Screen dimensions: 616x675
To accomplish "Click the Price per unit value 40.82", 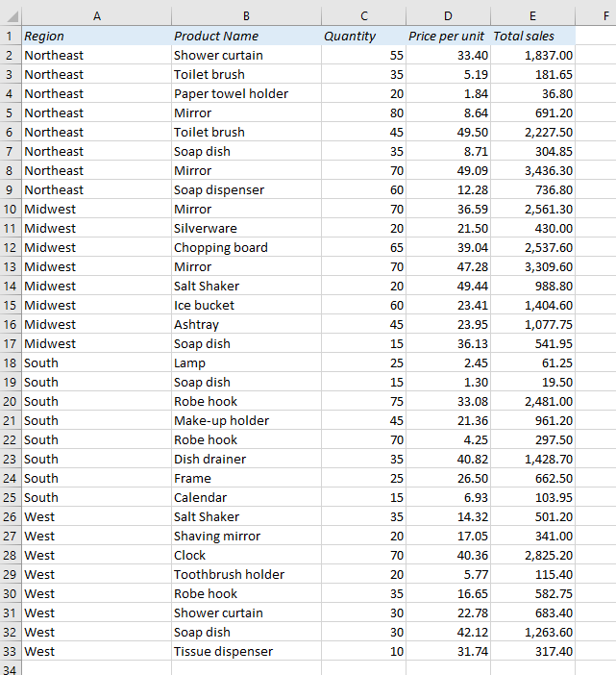I will (x=448, y=459).
